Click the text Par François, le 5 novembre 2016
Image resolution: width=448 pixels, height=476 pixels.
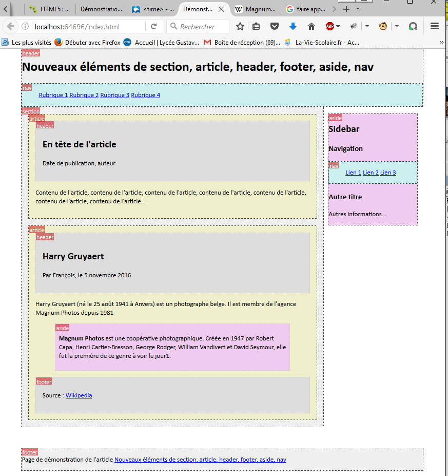pyautogui.click(x=87, y=275)
